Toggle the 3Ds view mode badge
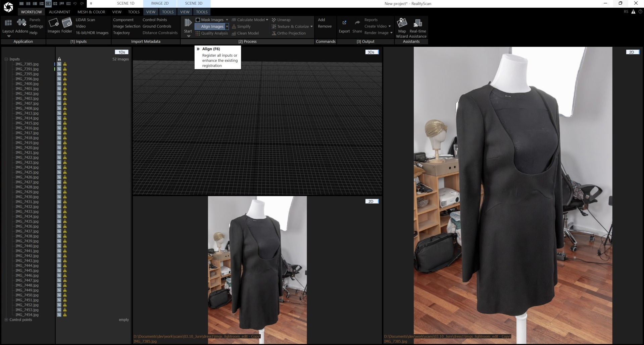 (371, 52)
